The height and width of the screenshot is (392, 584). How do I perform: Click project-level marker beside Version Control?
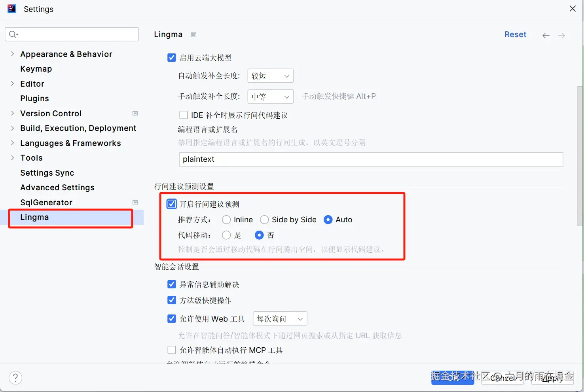click(135, 113)
